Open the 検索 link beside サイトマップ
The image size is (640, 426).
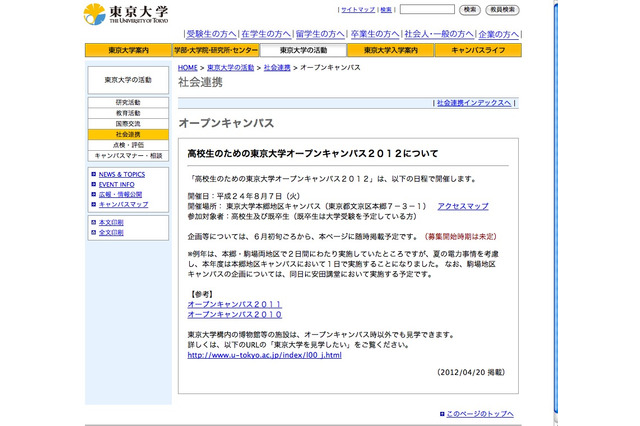click(386, 10)
